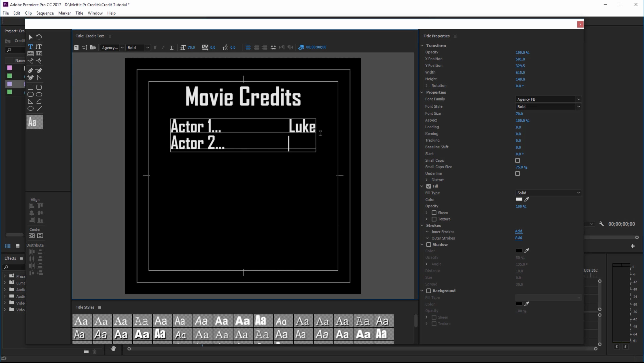Image resolution: width=644 pixels, height=363 pixels.
Task: Add an Inner Stroke
Action: click(x=519, y=231)
